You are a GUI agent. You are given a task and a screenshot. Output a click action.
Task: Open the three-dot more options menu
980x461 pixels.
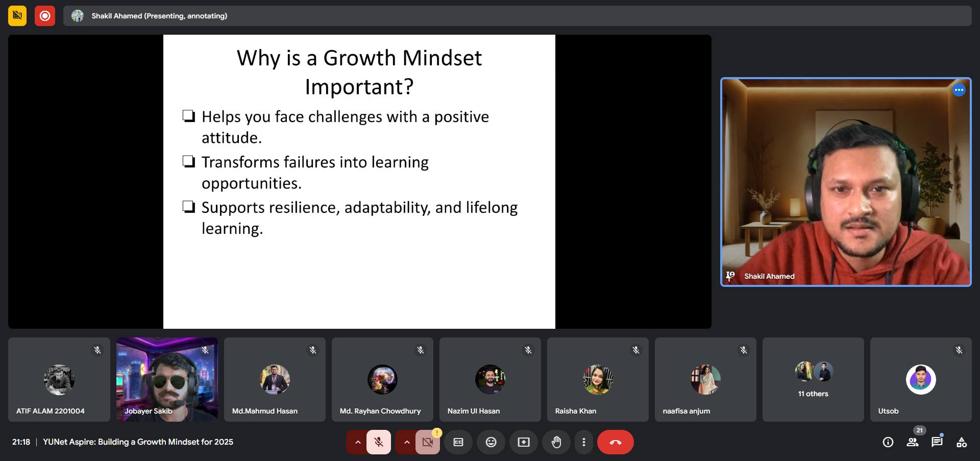coord(583,442)
